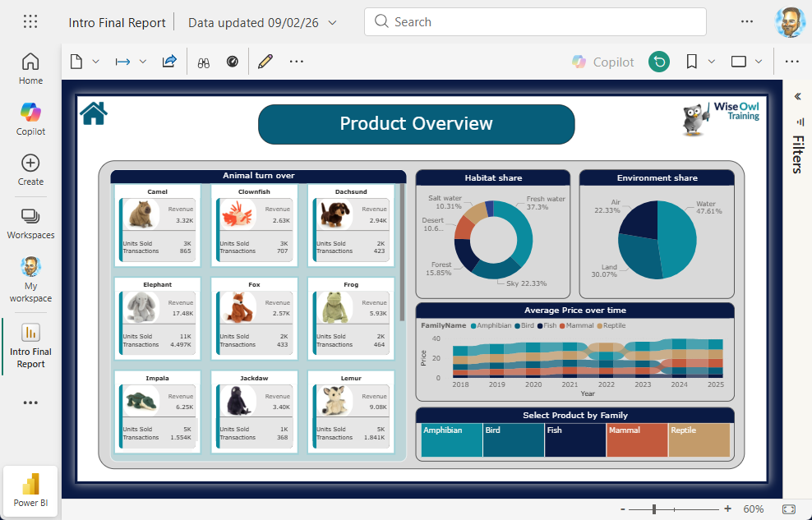The width and height of the screenshot is (812, 520).
Task: Go to Home from the left navigation
Action: [30, 68]
